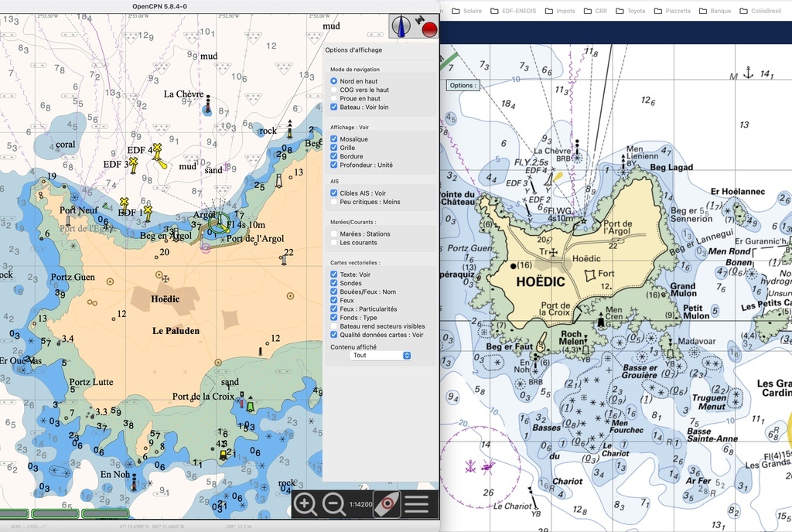Click the Portz Lutte label in OpenCPN

91,382
